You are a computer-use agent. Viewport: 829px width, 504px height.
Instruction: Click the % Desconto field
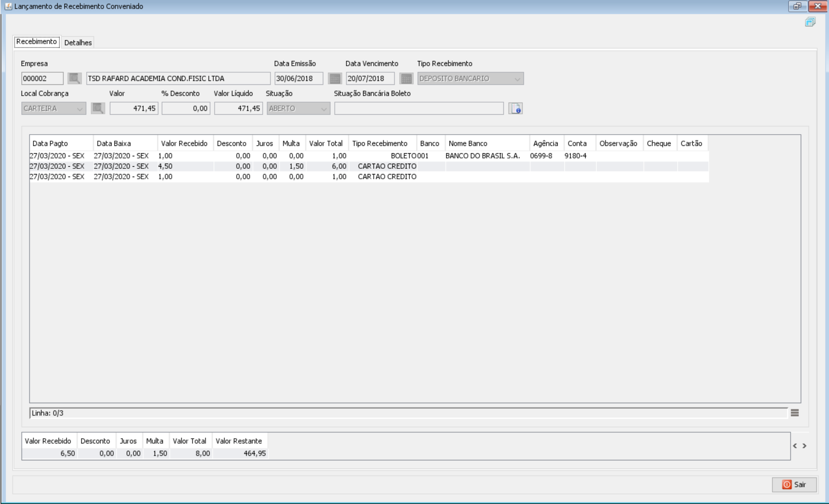click(186, 108)
